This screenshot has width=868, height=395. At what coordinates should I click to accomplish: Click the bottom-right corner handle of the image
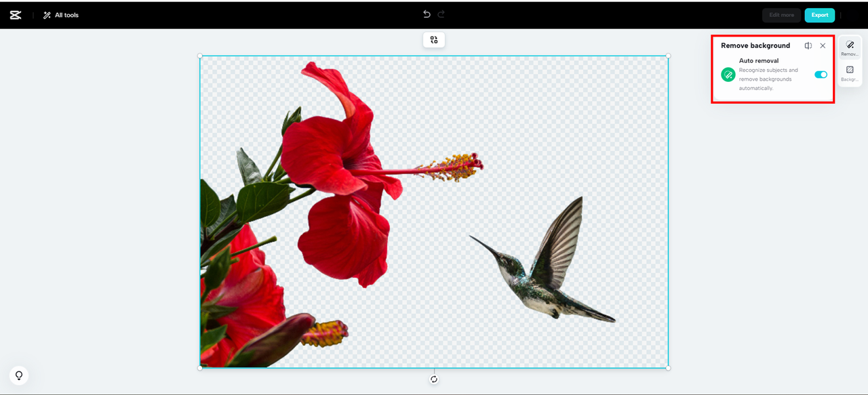(668, 368)
